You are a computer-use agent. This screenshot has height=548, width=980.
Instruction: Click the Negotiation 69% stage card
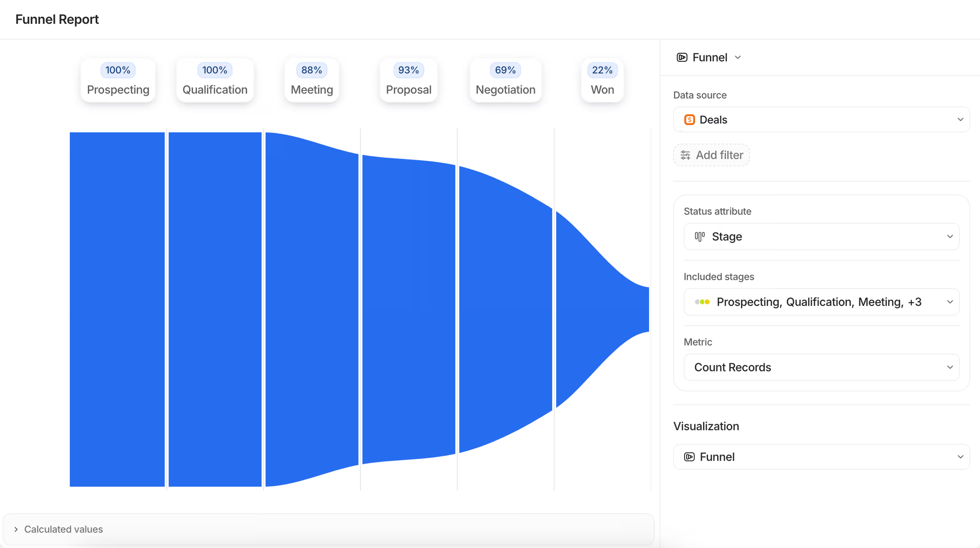[x=505, y=80]
